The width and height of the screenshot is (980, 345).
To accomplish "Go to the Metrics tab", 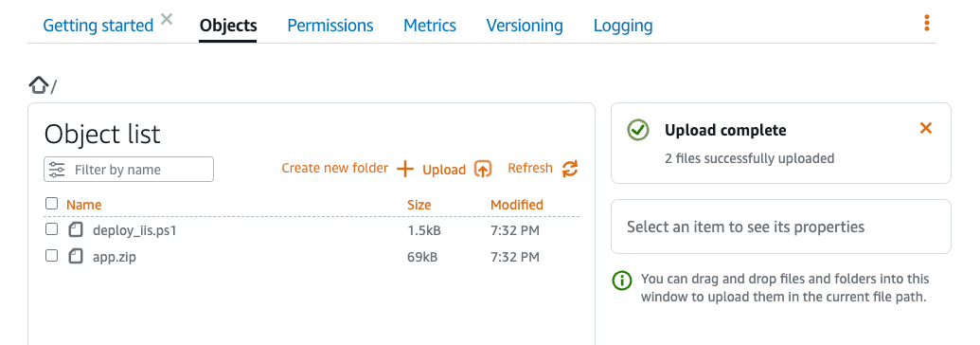I will [430, 26].
